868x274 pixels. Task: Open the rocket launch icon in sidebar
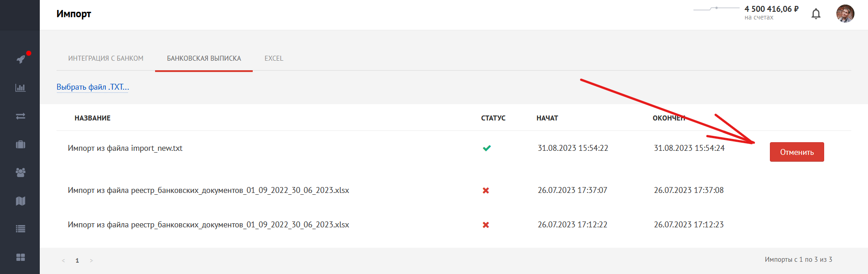click(x=21, y=59)
